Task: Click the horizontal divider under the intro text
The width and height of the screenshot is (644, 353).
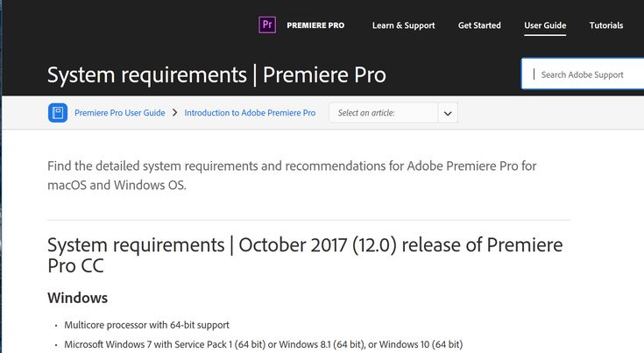Action: click(308, 220)
